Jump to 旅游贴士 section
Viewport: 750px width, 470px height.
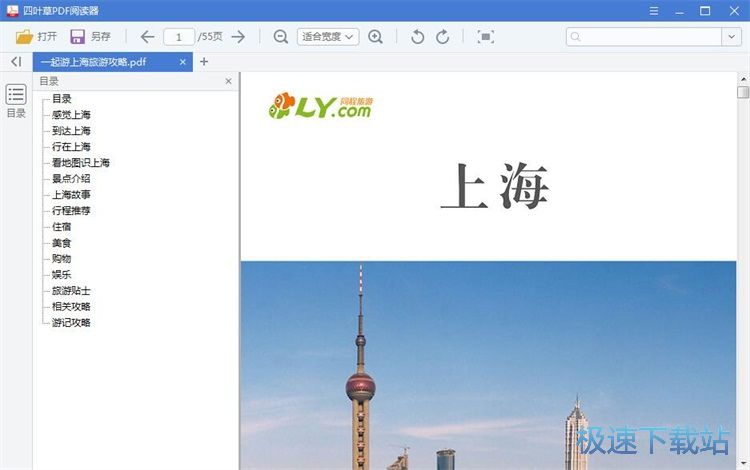71,291
